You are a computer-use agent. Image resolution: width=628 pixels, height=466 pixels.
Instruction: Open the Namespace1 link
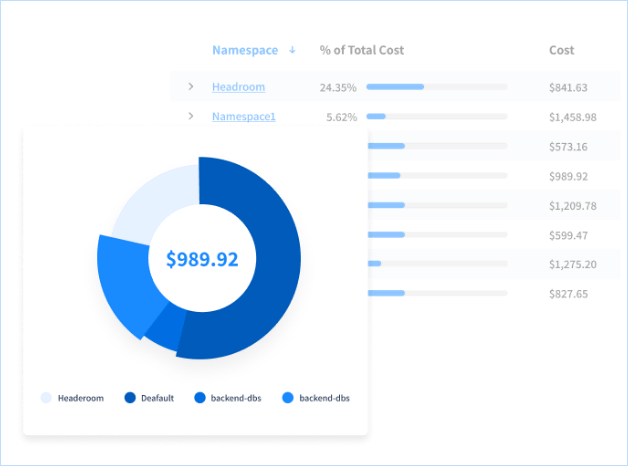(243, 117)
